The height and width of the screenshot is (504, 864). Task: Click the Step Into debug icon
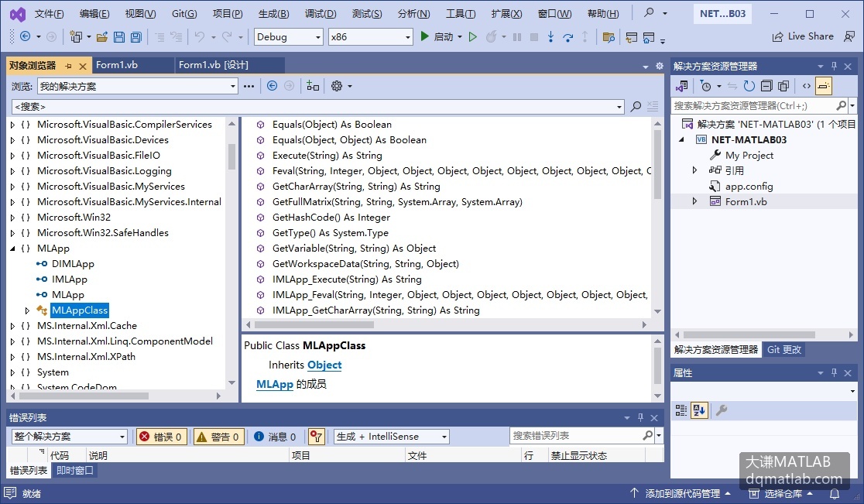(550, 37)
